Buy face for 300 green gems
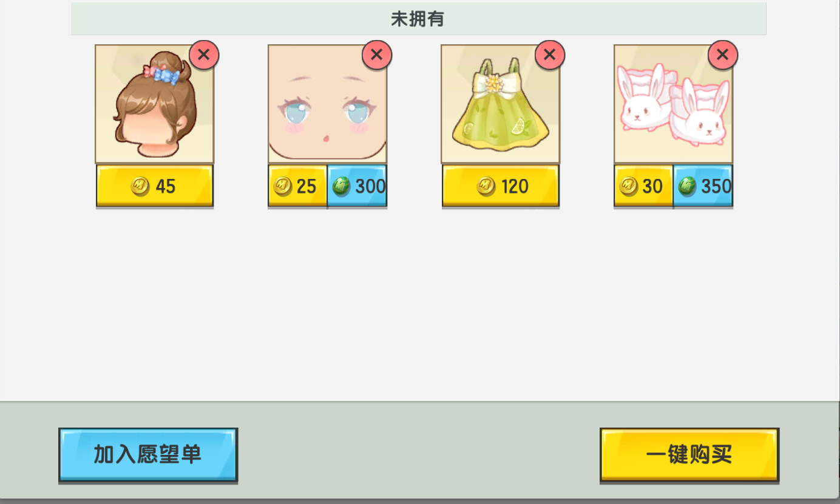Image resolution: width=840 pixels, height=504 pixels. click(357, 186)
